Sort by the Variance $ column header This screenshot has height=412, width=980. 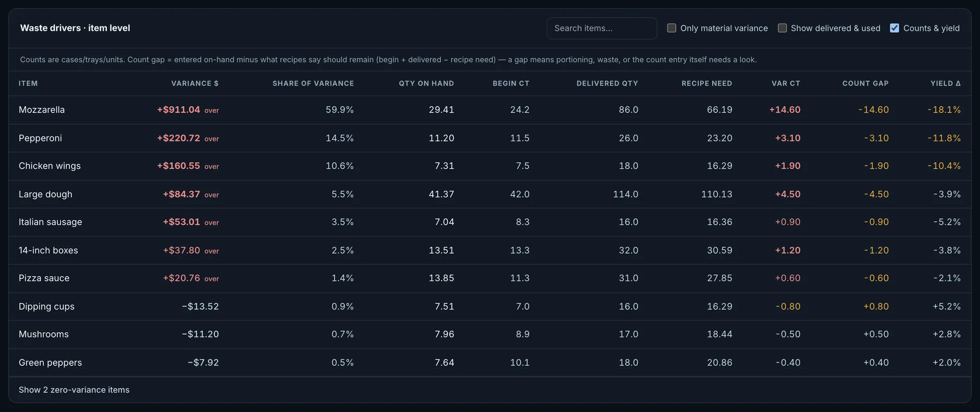[195, 83]
